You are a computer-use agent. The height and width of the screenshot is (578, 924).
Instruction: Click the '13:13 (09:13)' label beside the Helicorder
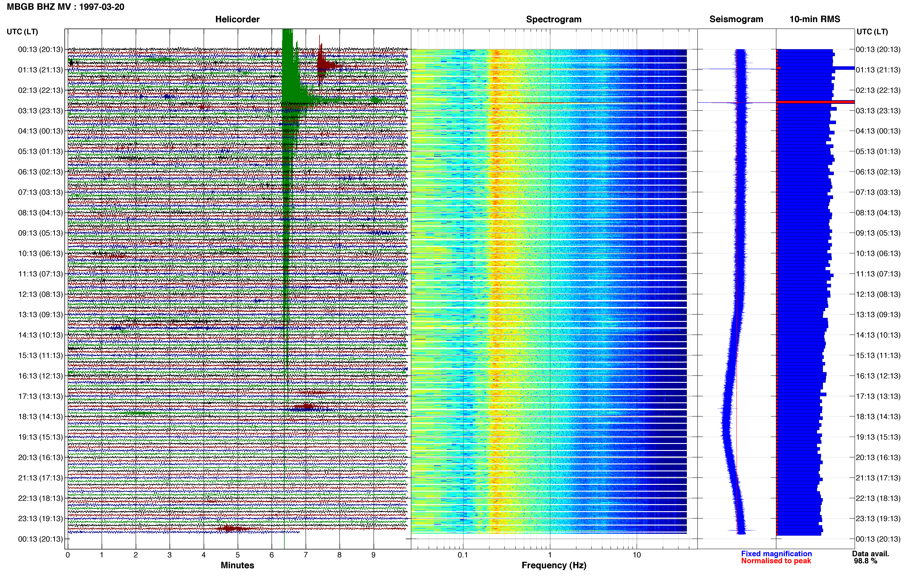(x=41, y=315)
